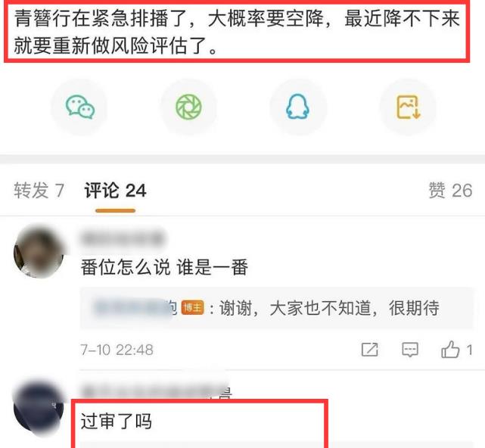Open the 赞 26 likes list
485x448 pixels.
(450, 190)
